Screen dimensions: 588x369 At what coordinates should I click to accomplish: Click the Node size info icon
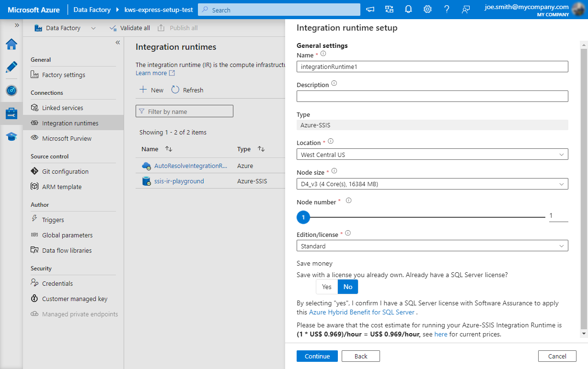(334, 171)
